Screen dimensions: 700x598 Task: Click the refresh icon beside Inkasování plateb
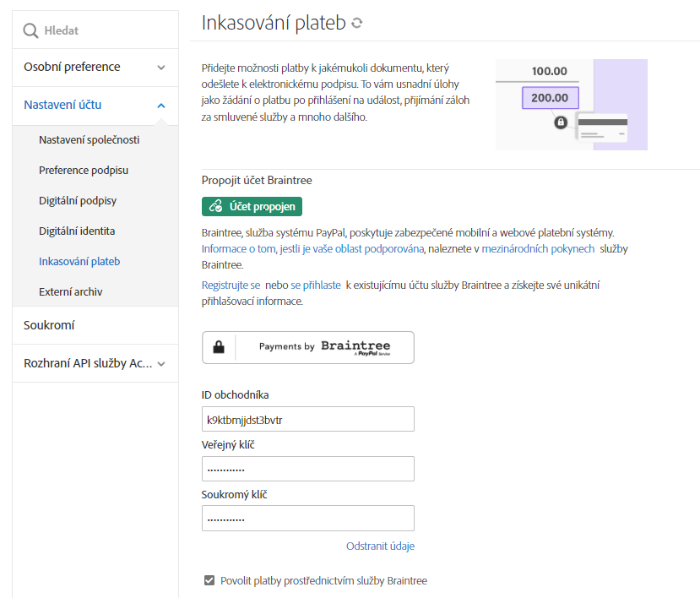(x=357, y=24)
